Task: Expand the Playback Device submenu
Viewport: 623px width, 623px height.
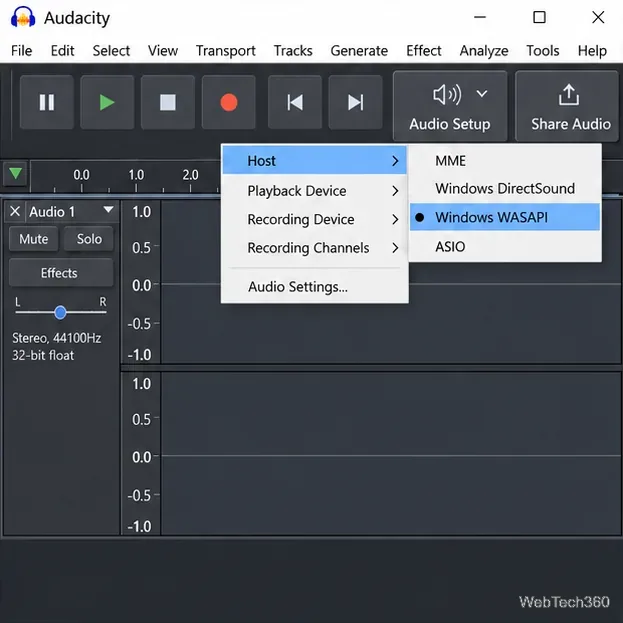Action: coord(314,191)
